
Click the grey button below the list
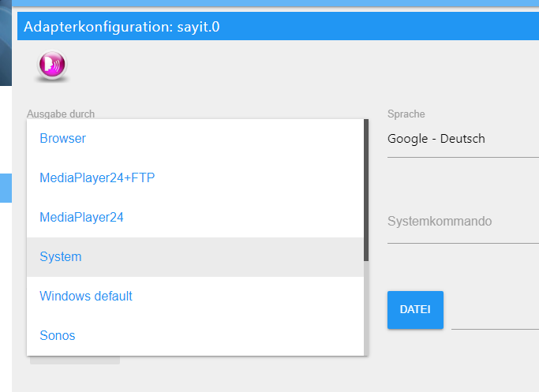pyautogui.click(x=75, y=360)
